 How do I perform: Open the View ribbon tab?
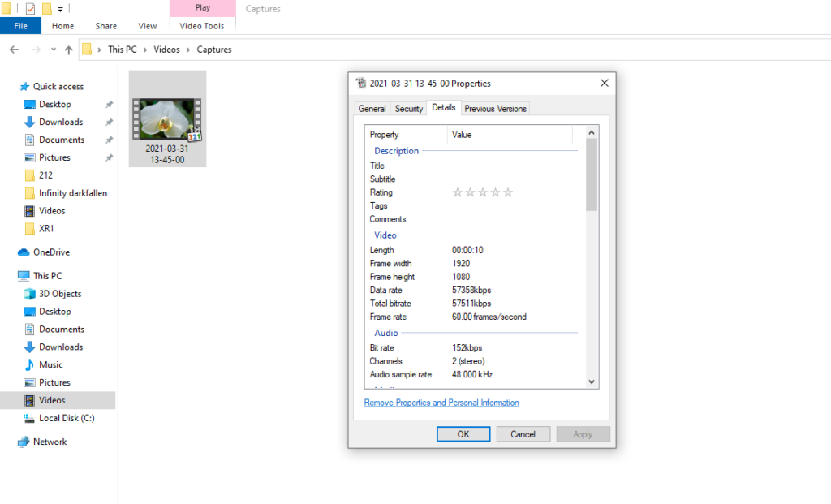(147, 26)
